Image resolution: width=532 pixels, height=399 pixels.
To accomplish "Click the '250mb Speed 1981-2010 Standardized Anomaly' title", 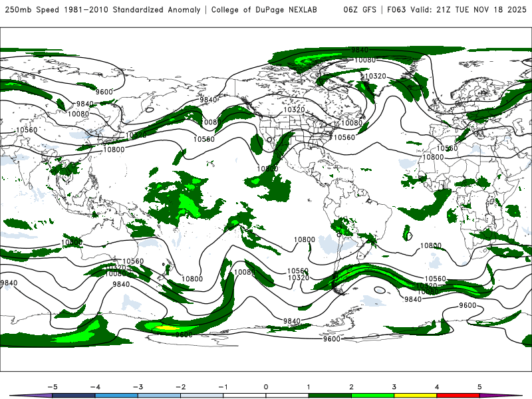I will (x=103, y=10).
